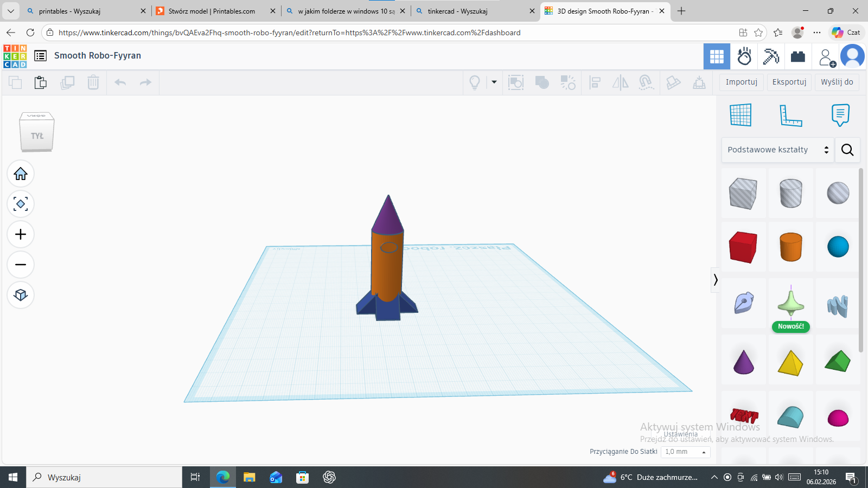Image resolution: width=868 pixels, height=488 pixels.
Task: Undo the last action with the back arrow
Action: [x=120, y=82]
